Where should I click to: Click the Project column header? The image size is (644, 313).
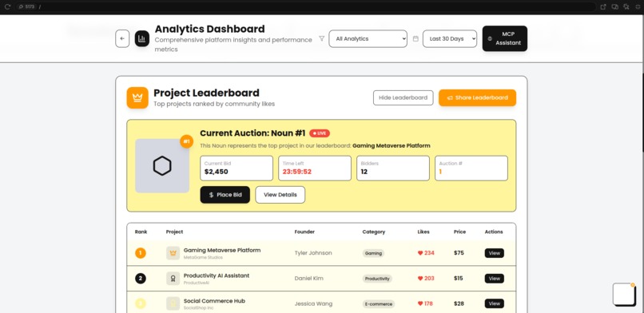click(x=174, y=232)
